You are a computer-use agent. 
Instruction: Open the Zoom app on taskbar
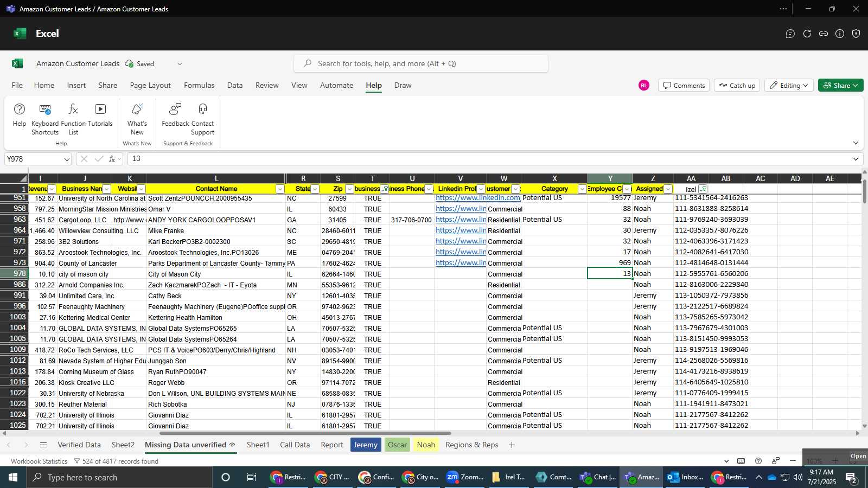tap(464, 477)
